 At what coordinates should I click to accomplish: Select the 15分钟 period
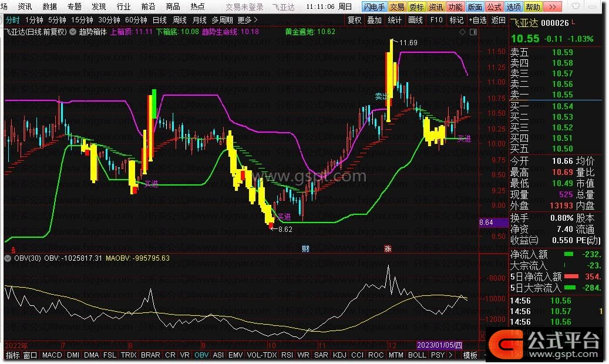coord(82,20)
